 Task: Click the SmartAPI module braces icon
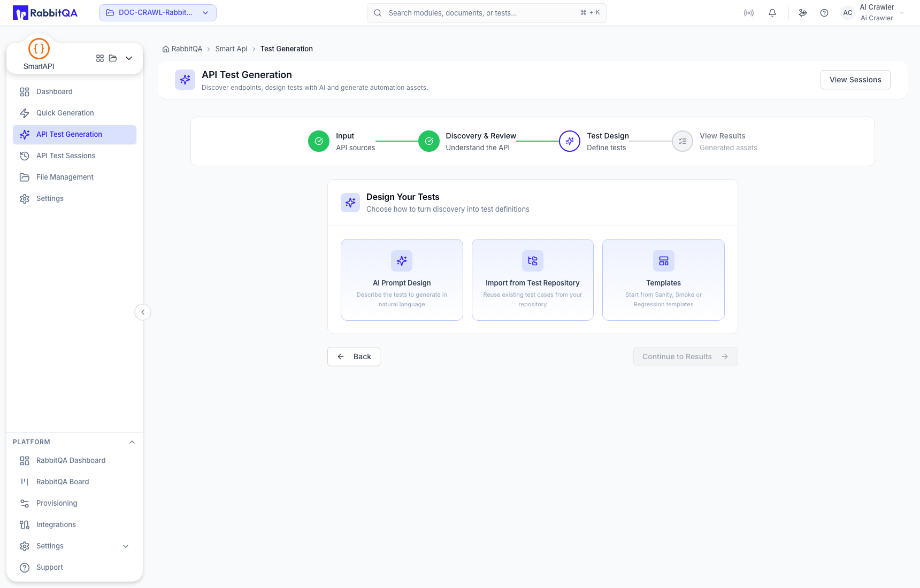tap(39, 49)
